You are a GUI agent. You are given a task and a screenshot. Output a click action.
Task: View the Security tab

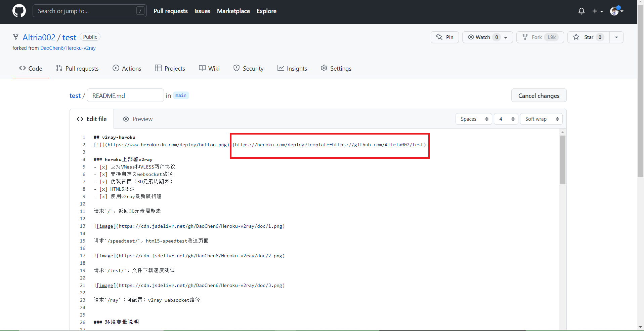pyautogui.click(x=248, y=69)
